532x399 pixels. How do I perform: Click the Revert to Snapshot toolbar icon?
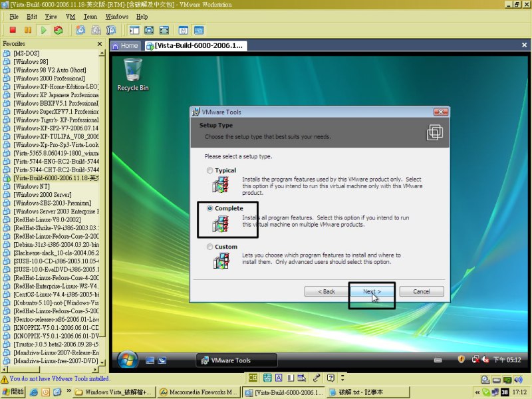(96, 30)
